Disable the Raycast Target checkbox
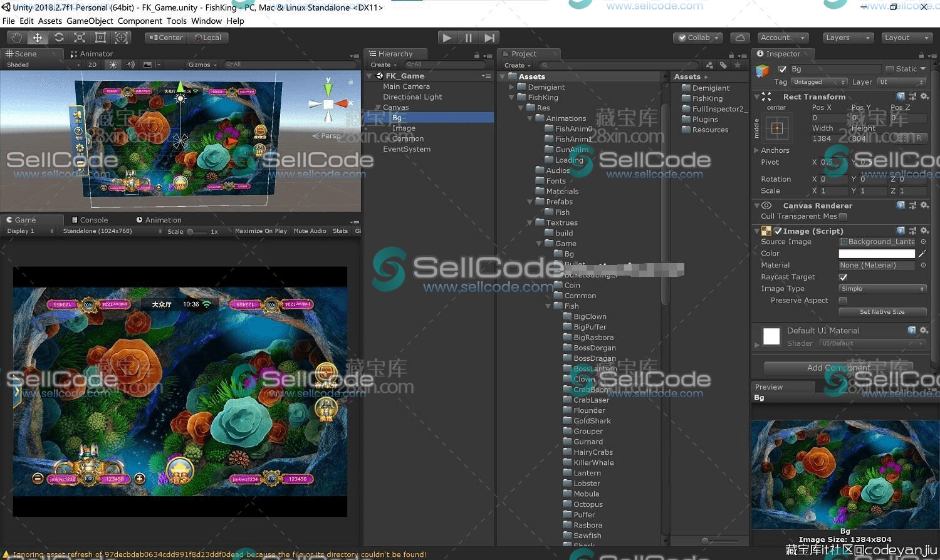 click(843, 277)
